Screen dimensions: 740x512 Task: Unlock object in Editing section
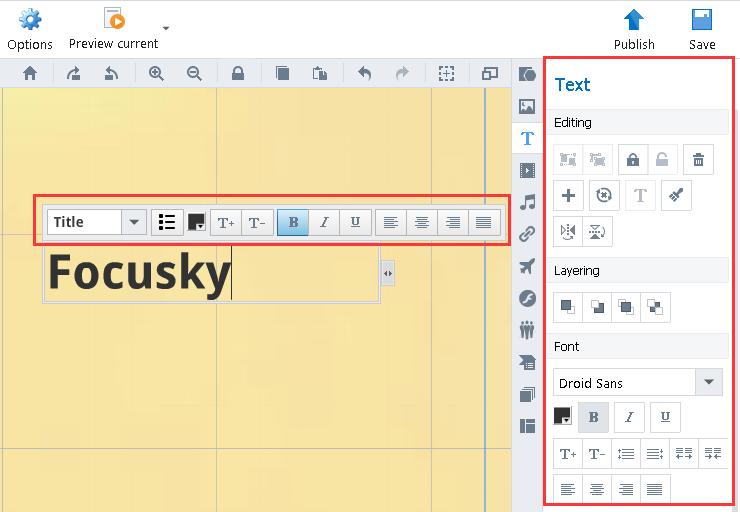pyautogui.click(x=662, y=159)
